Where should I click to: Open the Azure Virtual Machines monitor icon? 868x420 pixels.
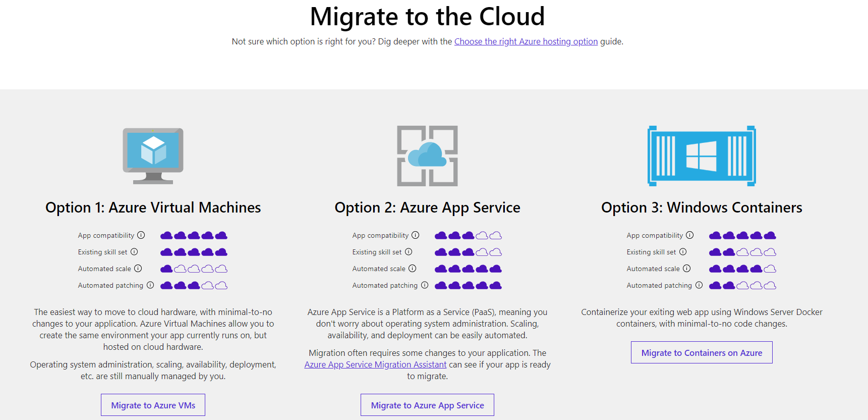point(153,156)
